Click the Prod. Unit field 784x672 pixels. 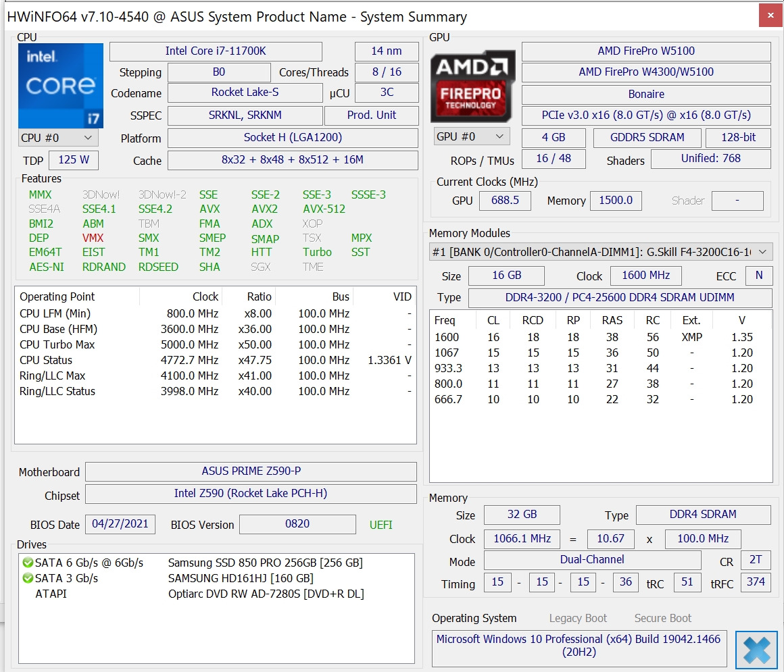[372, 115]
